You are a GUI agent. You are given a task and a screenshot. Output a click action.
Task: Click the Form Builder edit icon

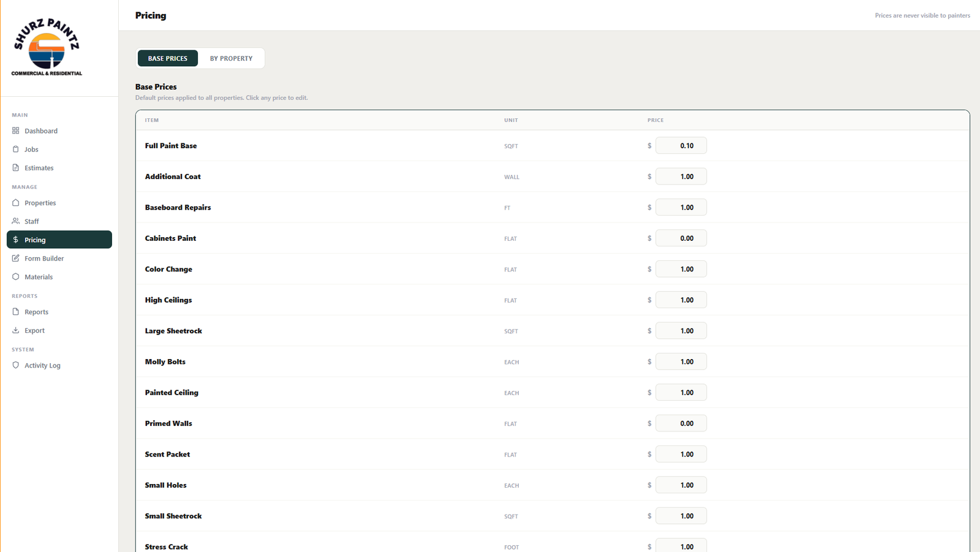click(x=16, y=258)
